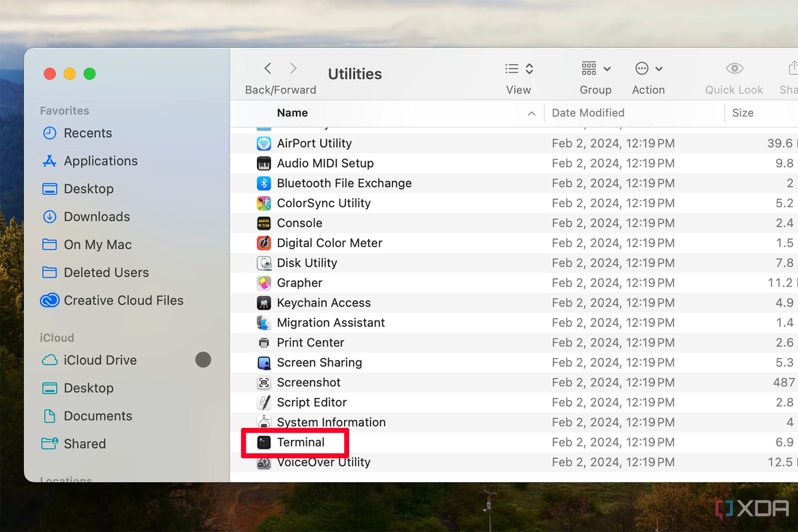
Task: Open the AirPort Utility app icon
Action: pyautogui.click(x=264, y=144)
